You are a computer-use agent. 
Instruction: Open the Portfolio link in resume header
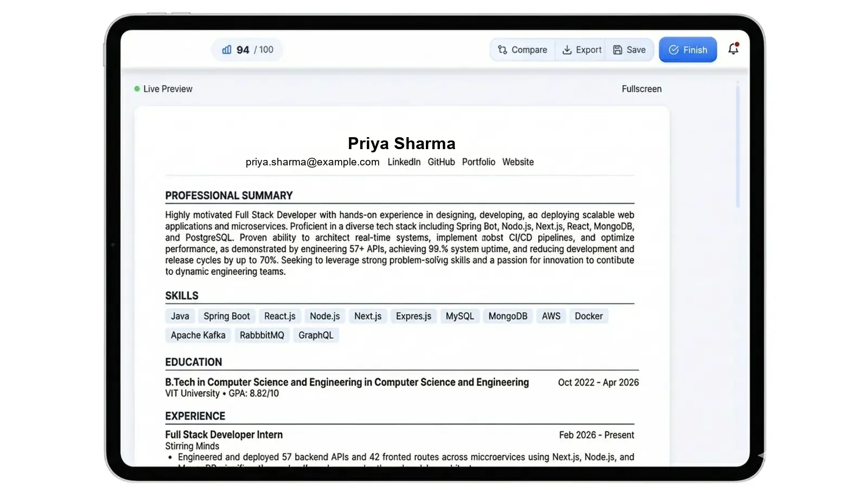478,162
